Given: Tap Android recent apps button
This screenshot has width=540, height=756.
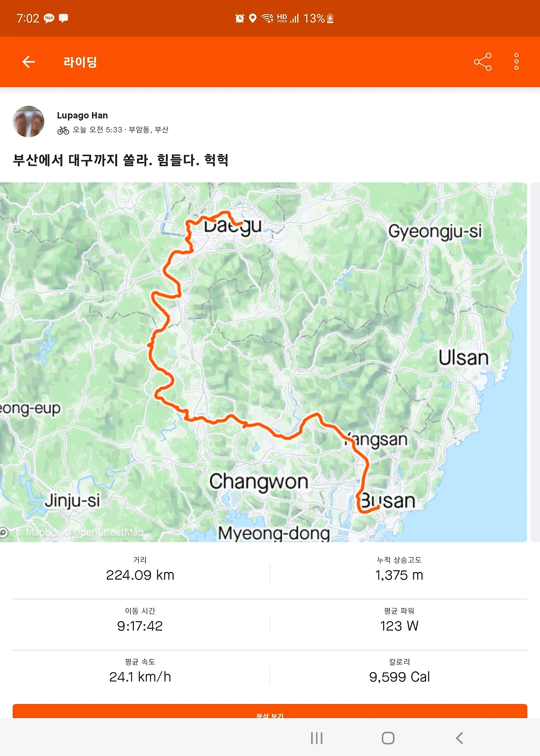Looking at the screenshot, I should pos(317,738).
